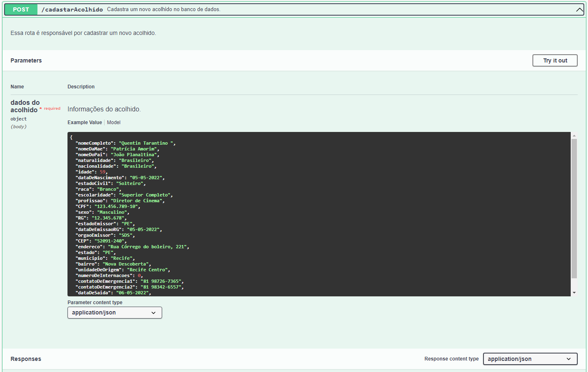
Task: Click the summary "Cadastra um novo acolhido no banco de dados."
Action: [164, 9]
